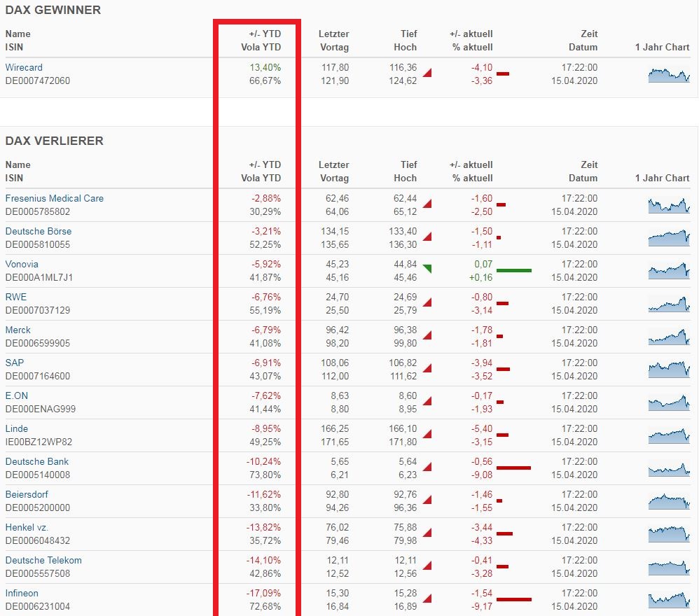
Task: Click 'Letzter' header in DAX Verlierer table
Action: 334,164
